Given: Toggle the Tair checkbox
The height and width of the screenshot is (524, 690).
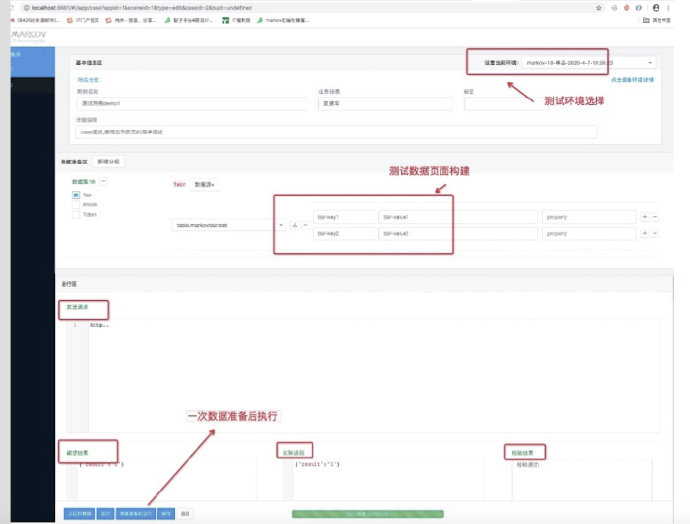Looking at the screenshot, I should (76, 194).
